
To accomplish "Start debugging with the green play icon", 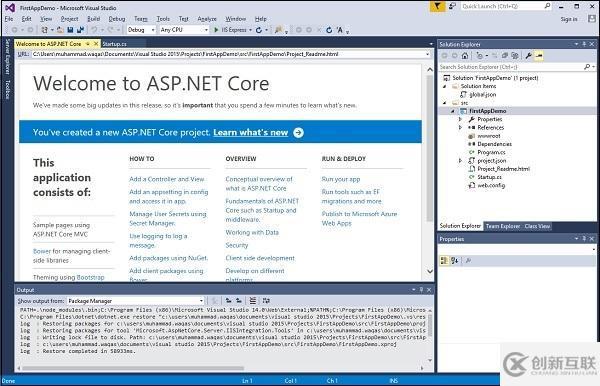I will pyautogui.click(x=216, y=30).
